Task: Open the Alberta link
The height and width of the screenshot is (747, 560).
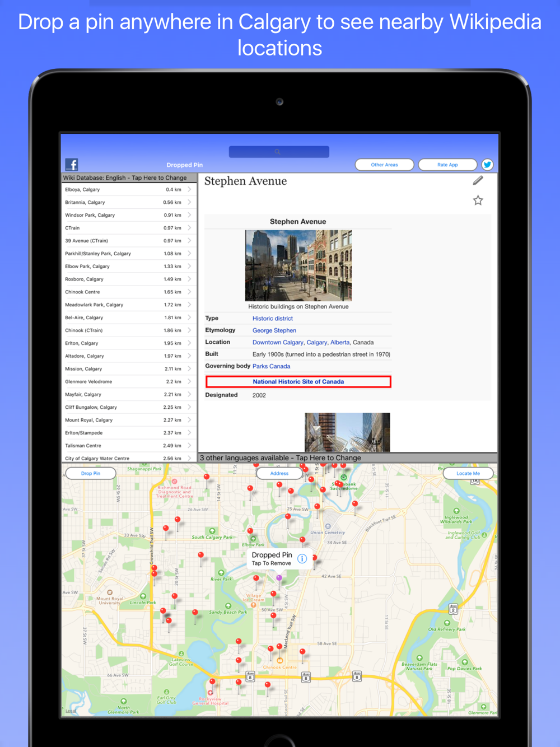Action: click(x=340, y=342)
